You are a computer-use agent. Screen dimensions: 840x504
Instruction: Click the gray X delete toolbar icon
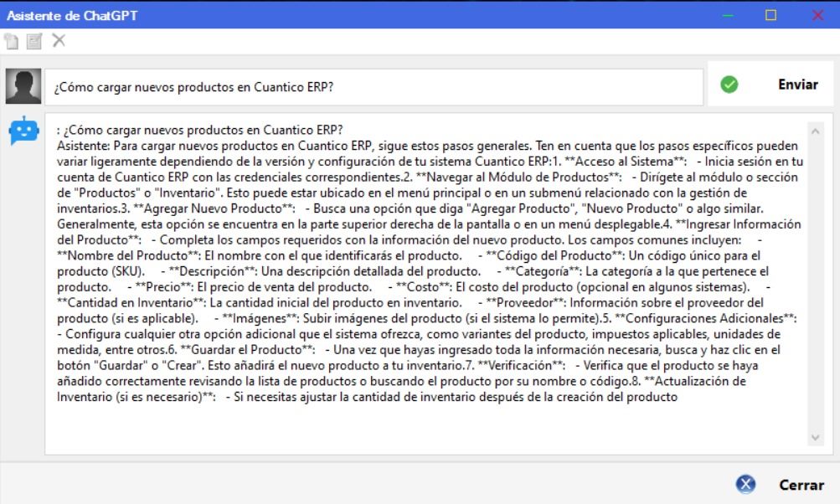(59, 40)
